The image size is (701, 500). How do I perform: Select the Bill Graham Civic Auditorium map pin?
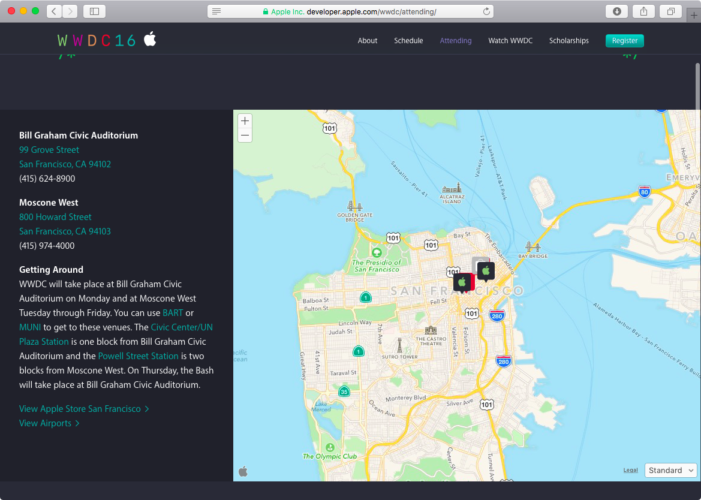pos(462,283)
